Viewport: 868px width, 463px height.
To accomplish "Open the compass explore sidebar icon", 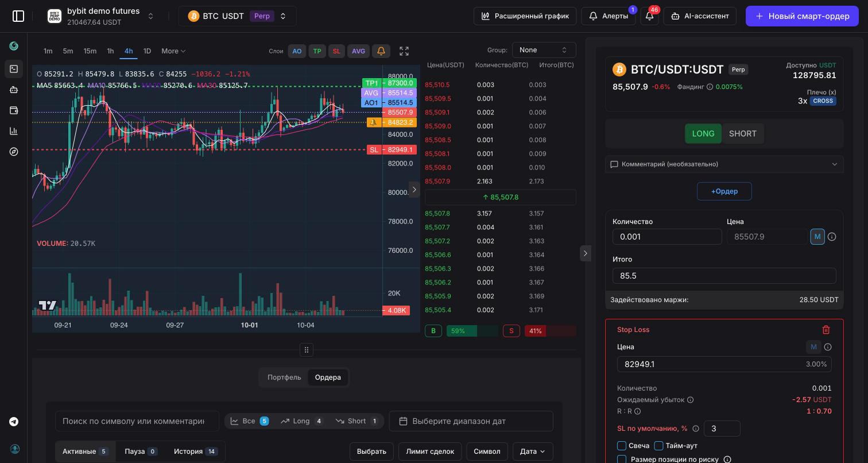I will point(14,152).
